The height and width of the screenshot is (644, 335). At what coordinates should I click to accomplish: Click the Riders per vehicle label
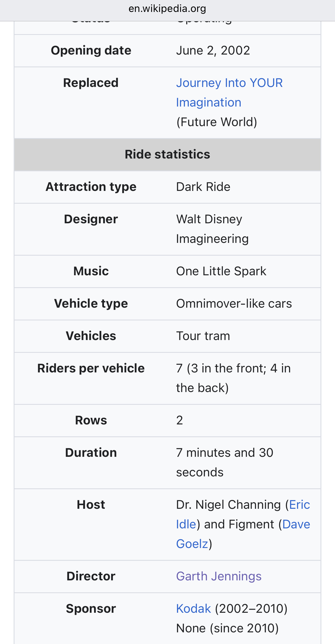point(91,368)
